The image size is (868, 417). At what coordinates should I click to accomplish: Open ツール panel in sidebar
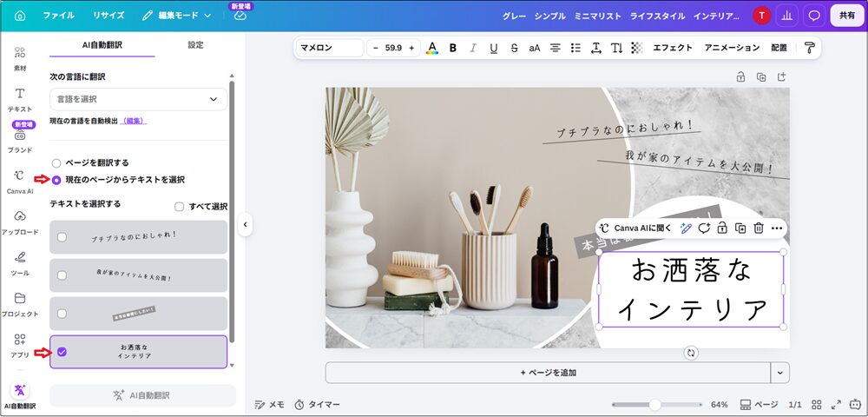[20, 263]
